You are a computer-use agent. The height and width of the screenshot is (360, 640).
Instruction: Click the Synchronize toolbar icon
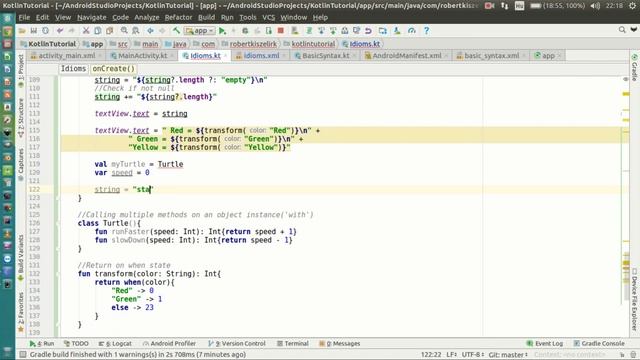(45, 31)
